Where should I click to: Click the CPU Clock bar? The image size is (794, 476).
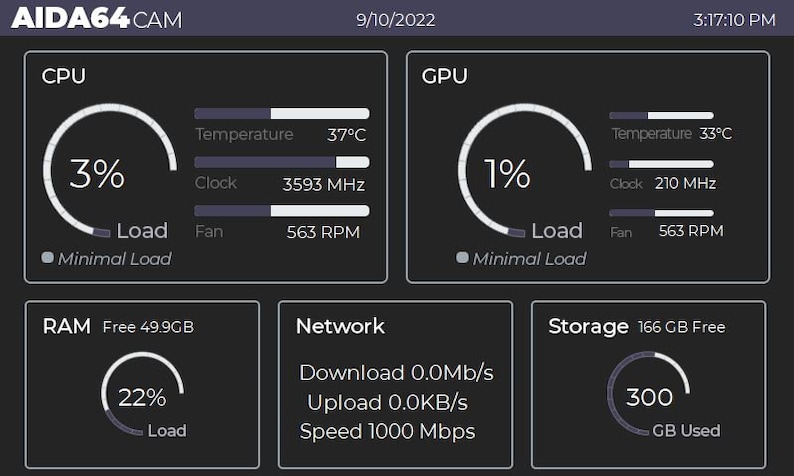[282, 162]
